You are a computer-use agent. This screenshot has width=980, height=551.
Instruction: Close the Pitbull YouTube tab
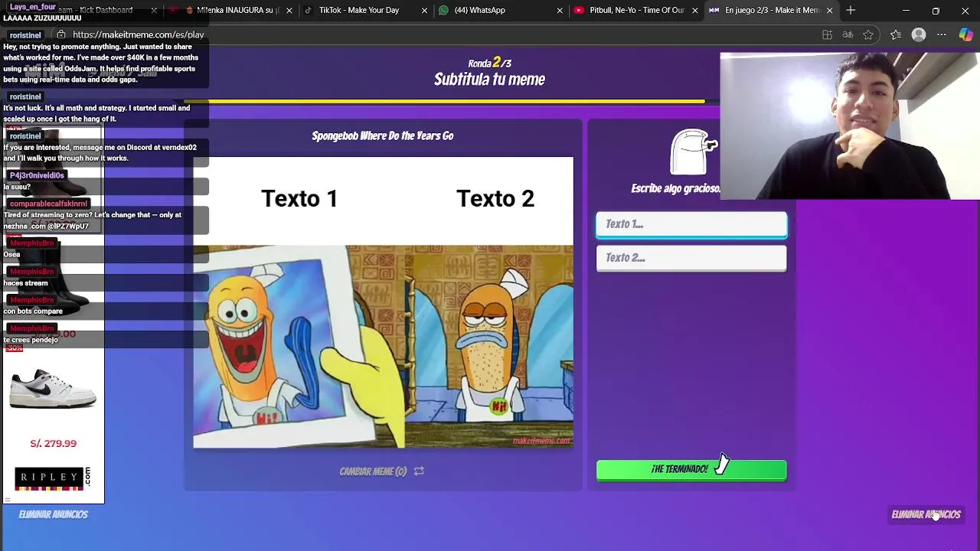coord(694,10)
